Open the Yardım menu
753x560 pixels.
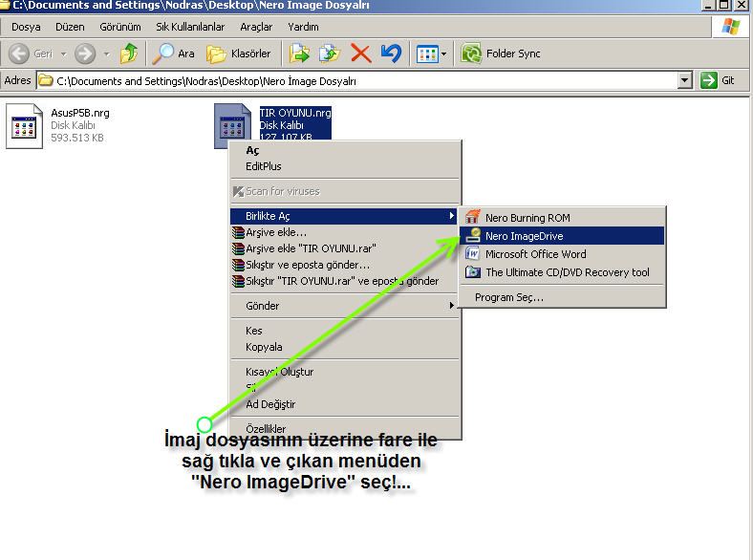pyautogui.click(x=303, y=27)
